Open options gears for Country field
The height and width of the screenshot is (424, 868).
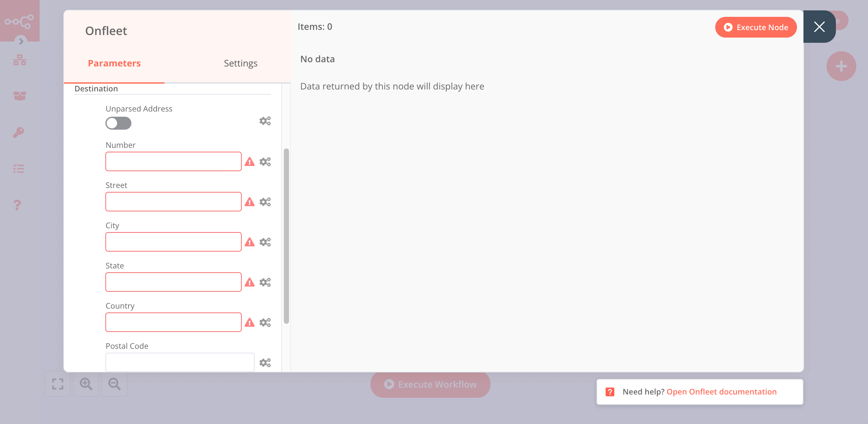[265, 322]
